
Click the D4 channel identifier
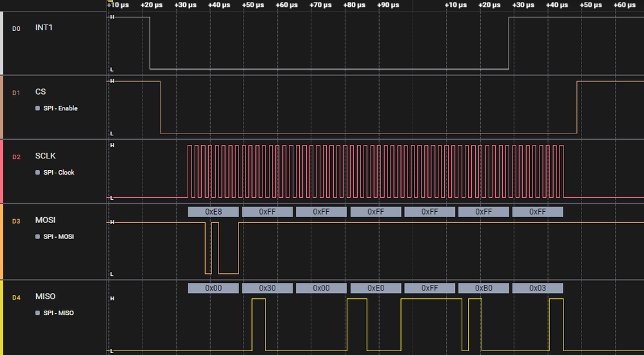point(15,297)
